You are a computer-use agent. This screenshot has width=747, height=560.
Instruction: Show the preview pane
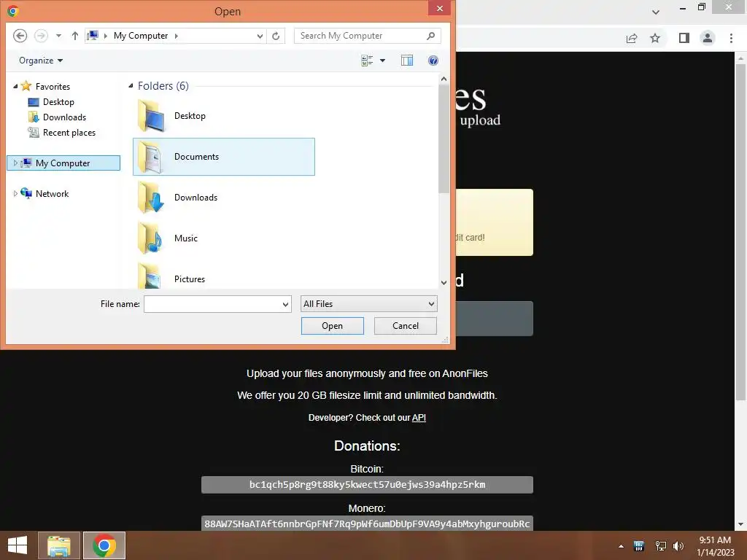407,61
